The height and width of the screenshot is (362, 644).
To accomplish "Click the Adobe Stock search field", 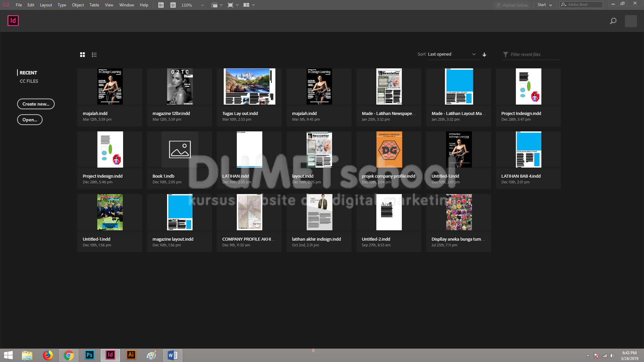I will [x=581, y=5].
